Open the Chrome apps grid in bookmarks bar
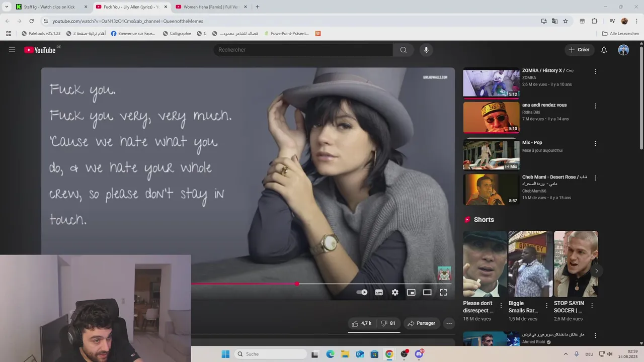Image resolution: width=644 pixels, height=362 pixels. (9, 34)
